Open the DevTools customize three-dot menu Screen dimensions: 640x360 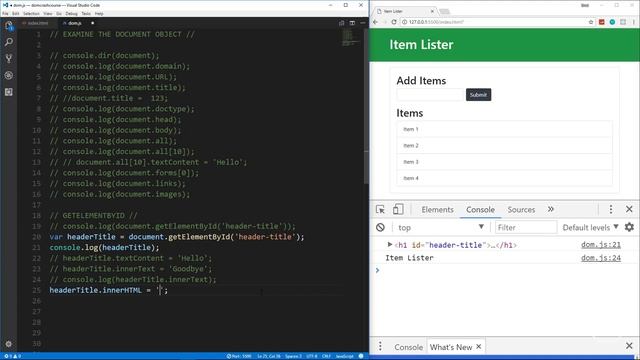pos(611,209)
